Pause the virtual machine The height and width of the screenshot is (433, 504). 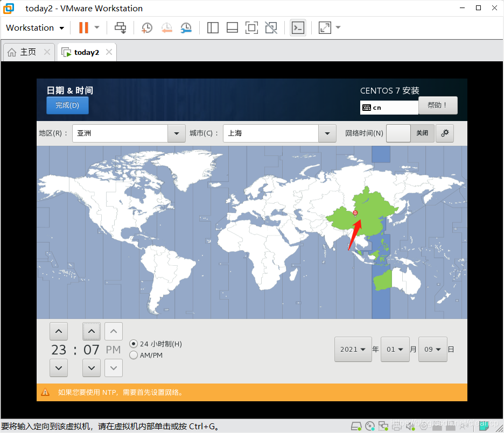pyautogui.click(x=83, y=27)
